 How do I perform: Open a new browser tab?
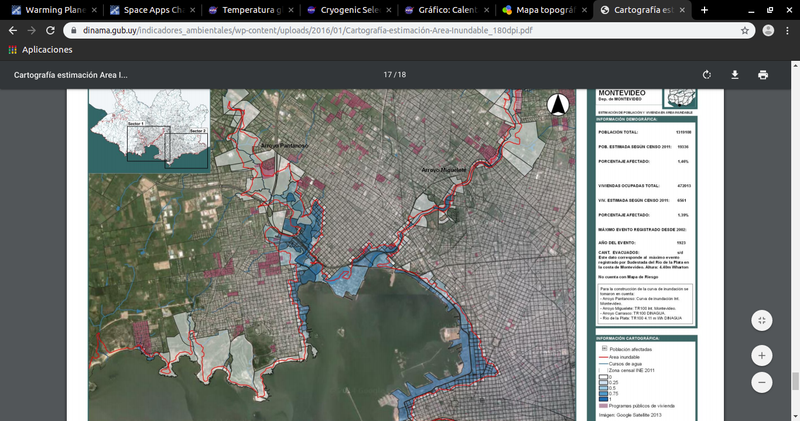pyautogui.click(x=705, y=10)
